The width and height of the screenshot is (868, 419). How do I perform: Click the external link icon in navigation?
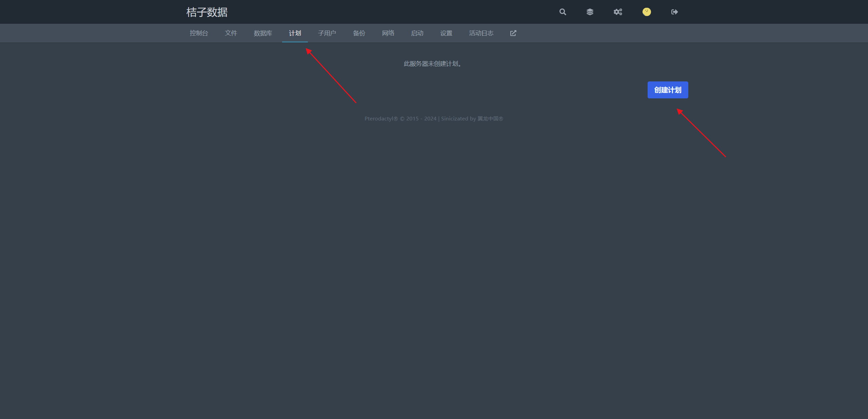click(513, 33)
